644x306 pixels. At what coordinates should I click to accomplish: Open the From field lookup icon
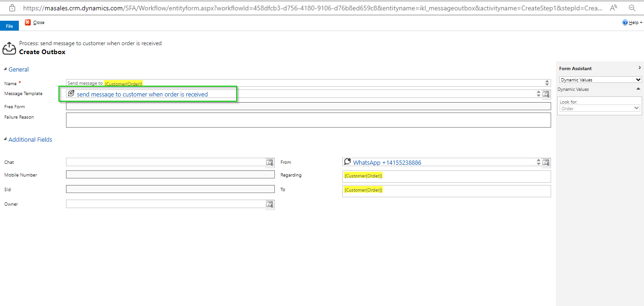pos(546,162)
